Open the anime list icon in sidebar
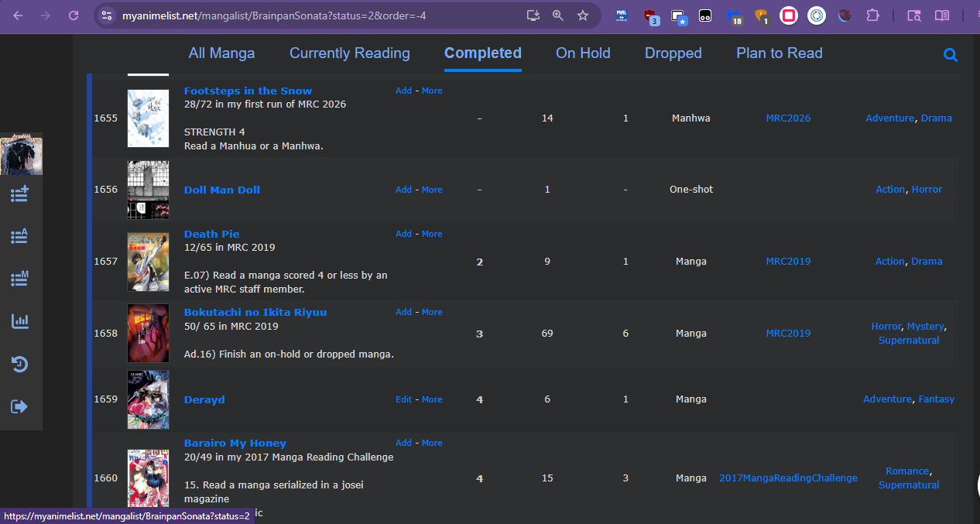 click(x=20, y=236)
